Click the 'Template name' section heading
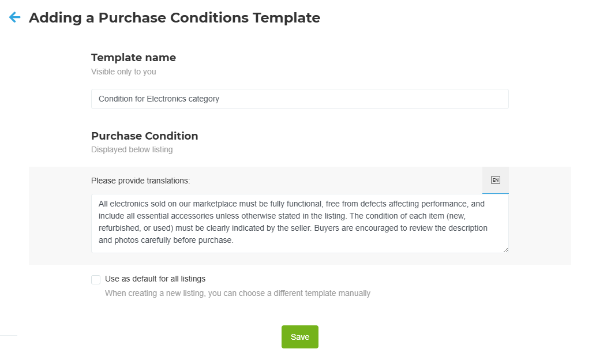 coord(133,58)
